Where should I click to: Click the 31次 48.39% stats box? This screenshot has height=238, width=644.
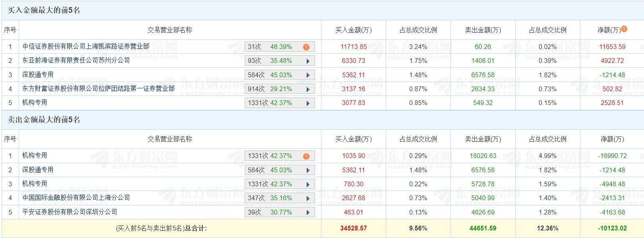coord(274,47)
